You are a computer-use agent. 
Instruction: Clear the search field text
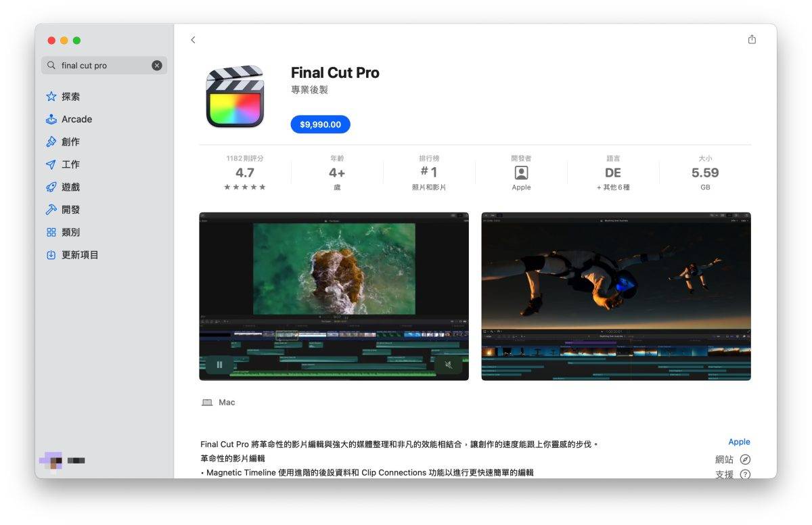coord(157,66)
